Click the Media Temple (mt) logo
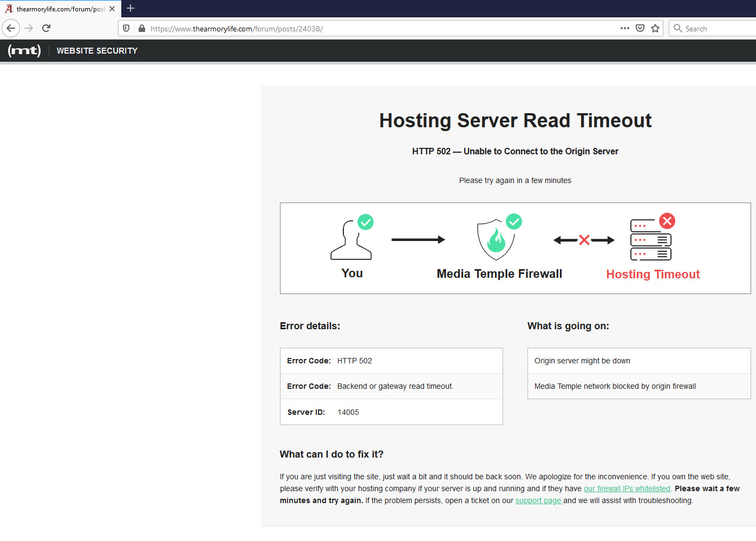Screen dimensions: 756x541 (x=24, y=50)
